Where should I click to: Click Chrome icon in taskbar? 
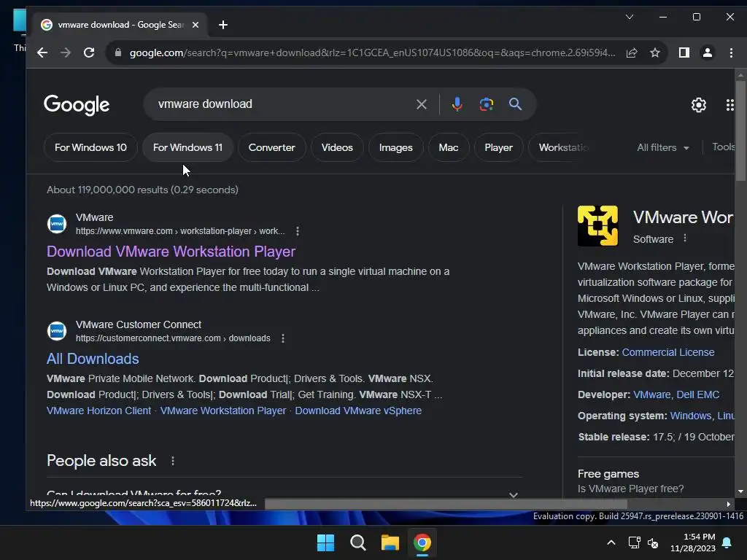click(x=422, y=542)
